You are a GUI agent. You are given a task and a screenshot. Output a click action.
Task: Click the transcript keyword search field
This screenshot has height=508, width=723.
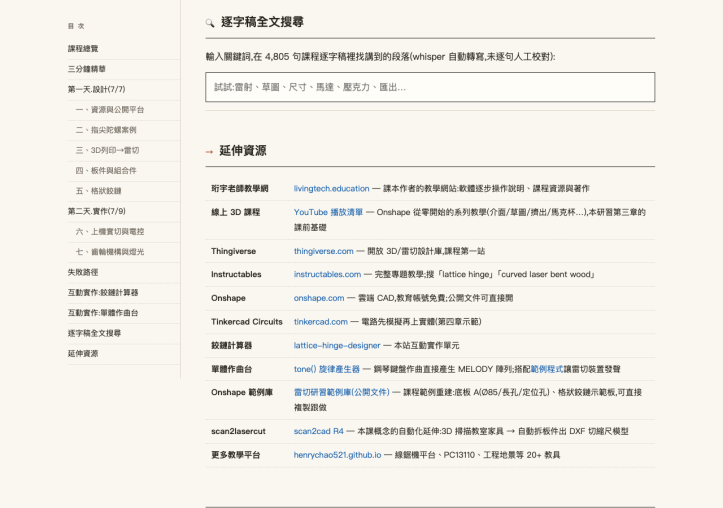coord(430,87)
